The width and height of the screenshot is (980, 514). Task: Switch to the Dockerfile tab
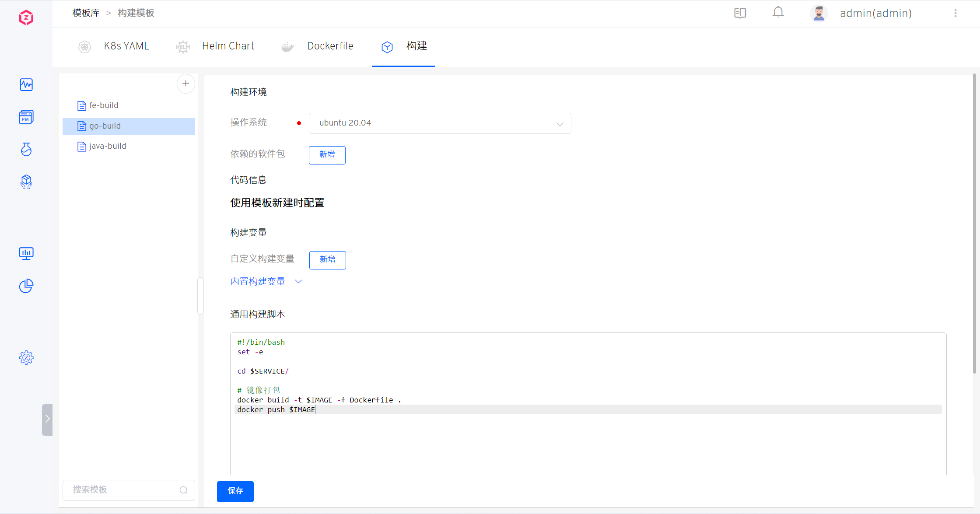tap(330, 46)
